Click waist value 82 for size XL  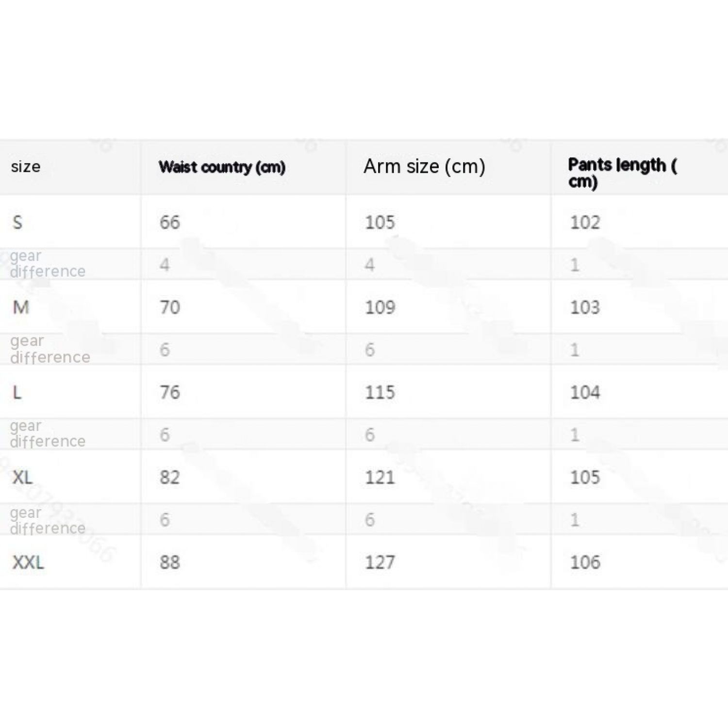click(170, 477)
